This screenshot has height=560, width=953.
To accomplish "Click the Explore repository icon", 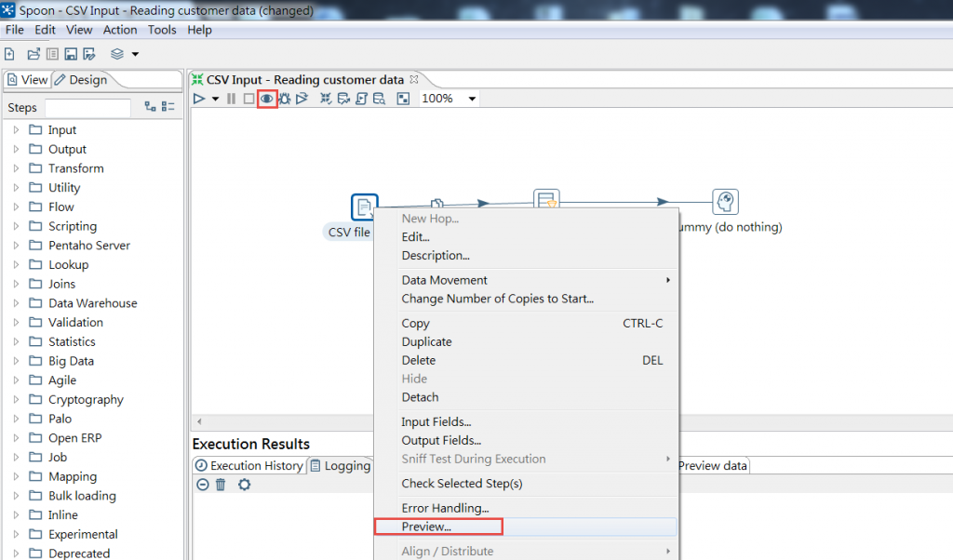I will pos(52,54).
